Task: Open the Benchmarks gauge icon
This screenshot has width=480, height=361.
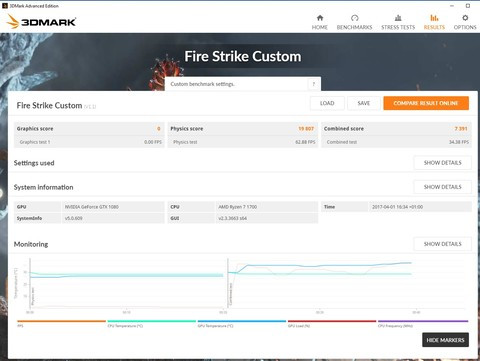Action: pyautogui.click(x=354, y=18)
